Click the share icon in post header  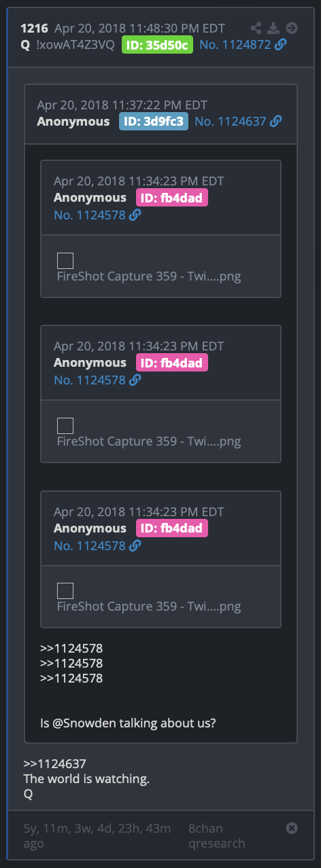(256, 28)
